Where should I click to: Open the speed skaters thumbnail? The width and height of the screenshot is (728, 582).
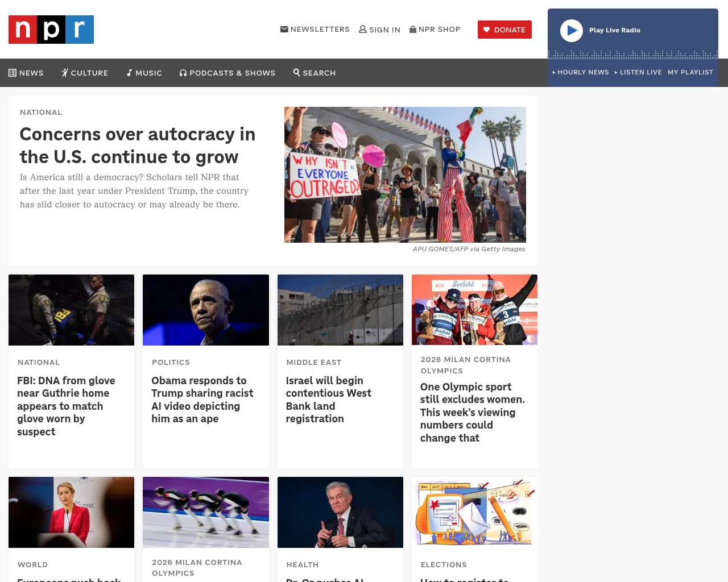point(206,512)
